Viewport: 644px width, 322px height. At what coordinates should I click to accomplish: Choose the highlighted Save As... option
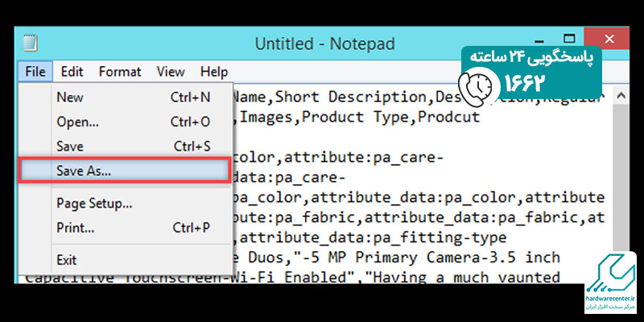pos(124,170)
